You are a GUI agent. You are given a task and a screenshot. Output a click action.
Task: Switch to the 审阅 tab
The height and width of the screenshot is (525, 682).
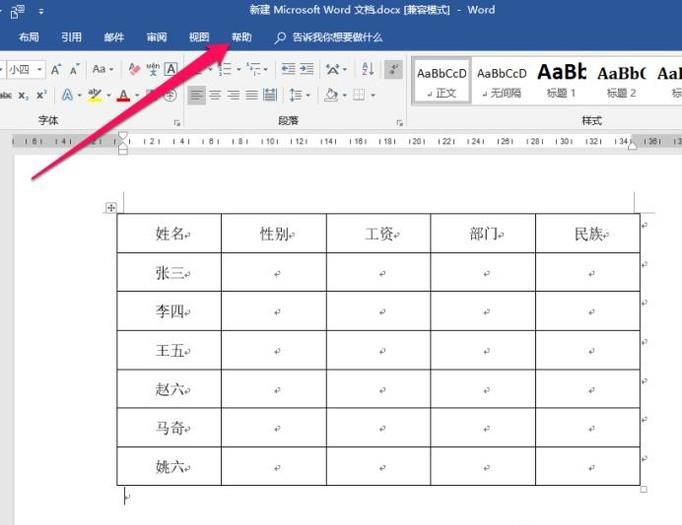click(x=157, y=37)
